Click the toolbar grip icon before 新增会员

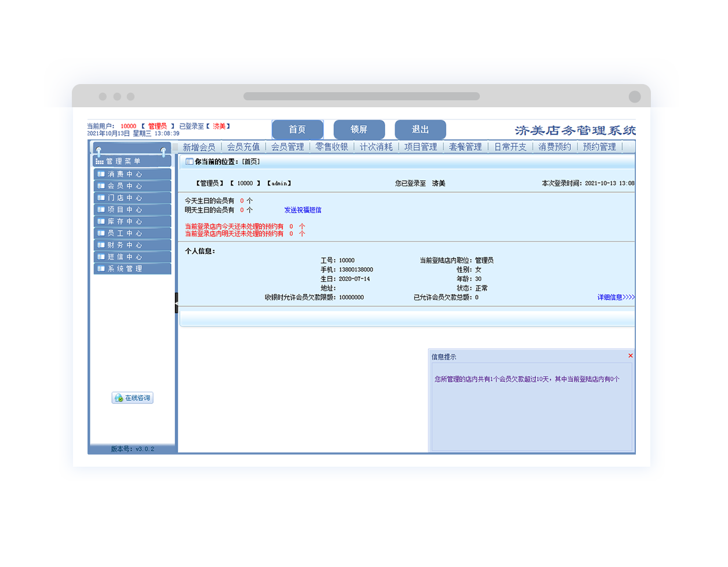(x=176, y=147)
